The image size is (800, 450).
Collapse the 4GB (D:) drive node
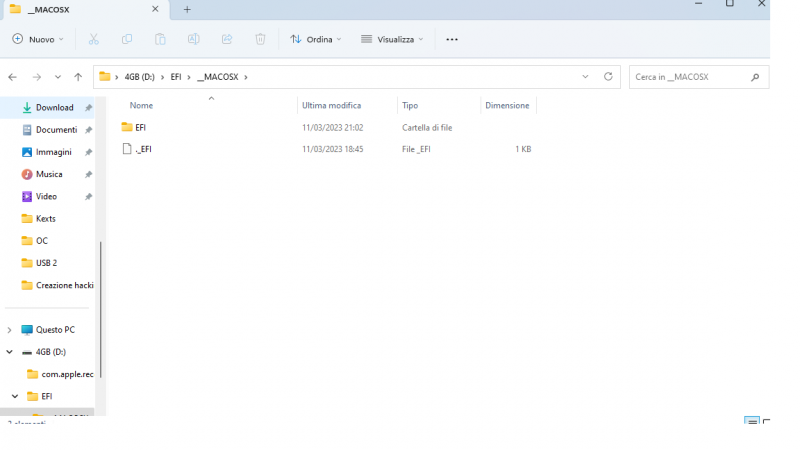pyautogui.click(x=10, y=352)
